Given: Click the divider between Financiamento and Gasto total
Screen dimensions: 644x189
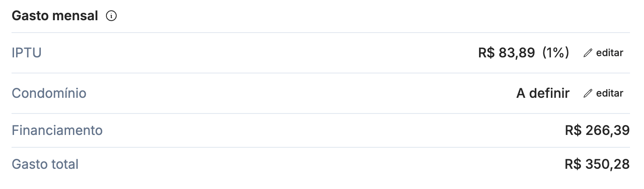Looking at the screenshot, I should click(x=321, y=147).
